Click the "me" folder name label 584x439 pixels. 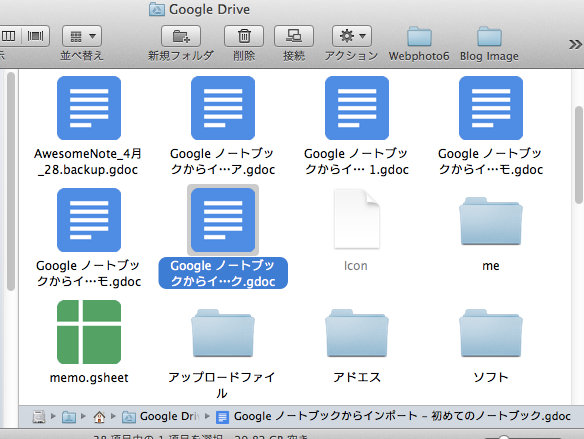pos(491,266)
